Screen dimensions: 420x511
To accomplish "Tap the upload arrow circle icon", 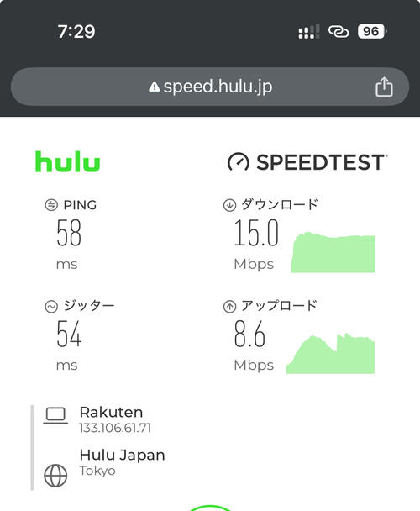I will click(229, 306).
